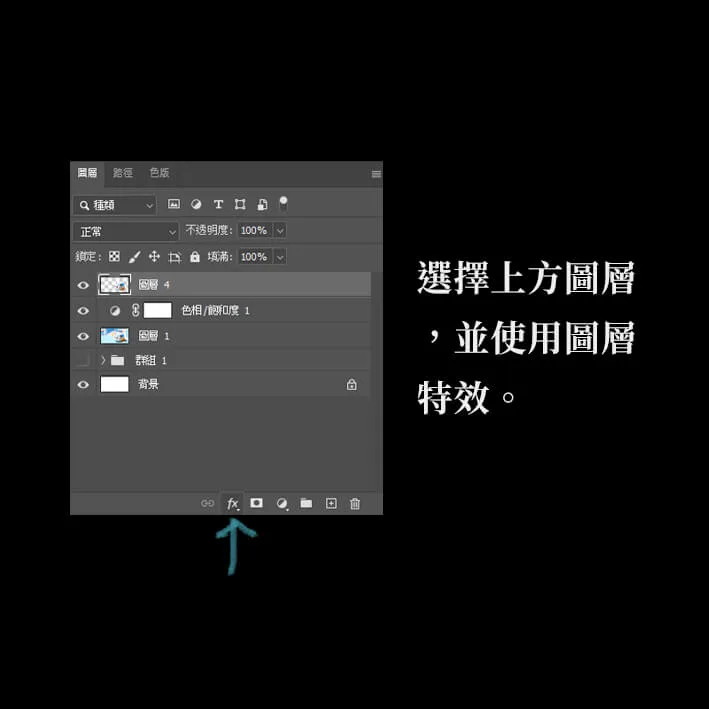Select the 背景 layer thumbnail
709x709 pixels.
point(114,384)
